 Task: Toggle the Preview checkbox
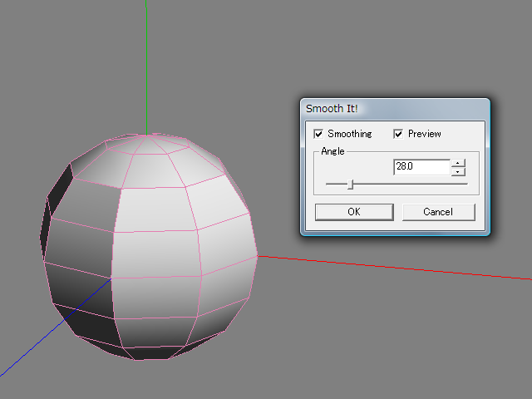click(398, 134)
